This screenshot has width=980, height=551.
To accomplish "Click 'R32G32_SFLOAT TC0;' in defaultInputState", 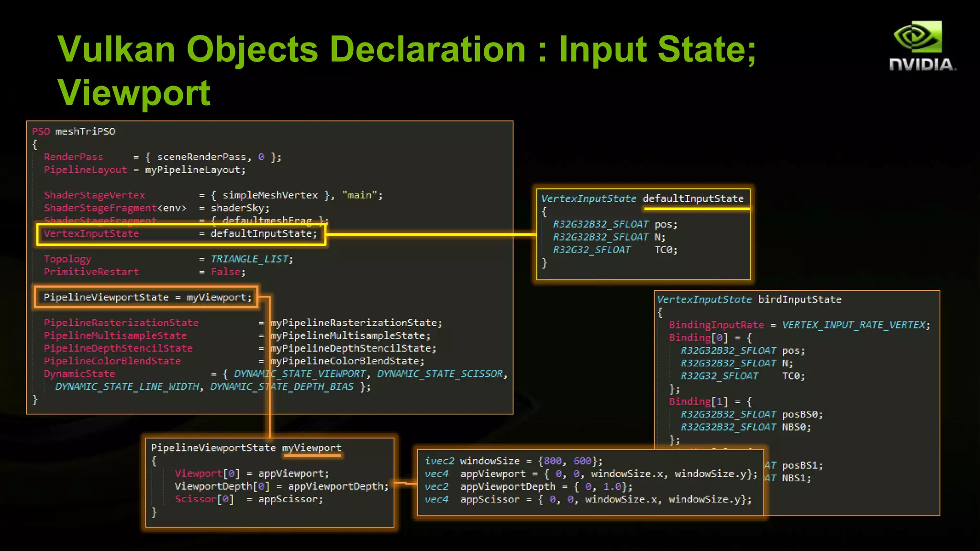I will (615, 250).
